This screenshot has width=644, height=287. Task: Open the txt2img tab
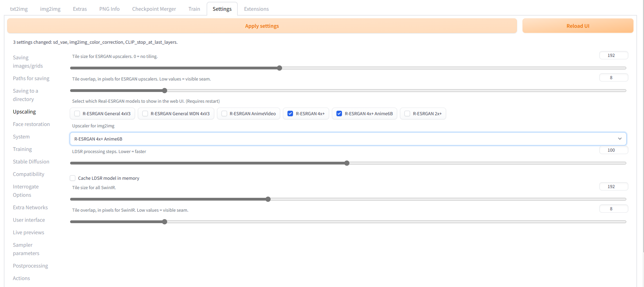(x=19, y=9)
